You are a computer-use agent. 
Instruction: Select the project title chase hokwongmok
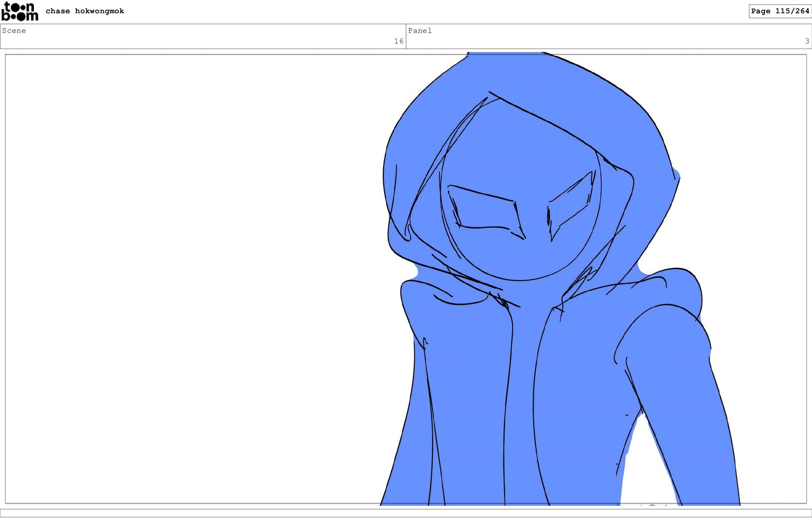(x=85, y=11)
